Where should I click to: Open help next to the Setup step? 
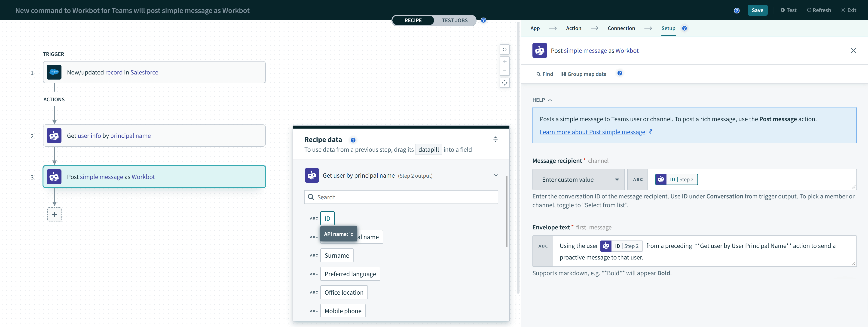pyautogui.click(x=684, y=28)
